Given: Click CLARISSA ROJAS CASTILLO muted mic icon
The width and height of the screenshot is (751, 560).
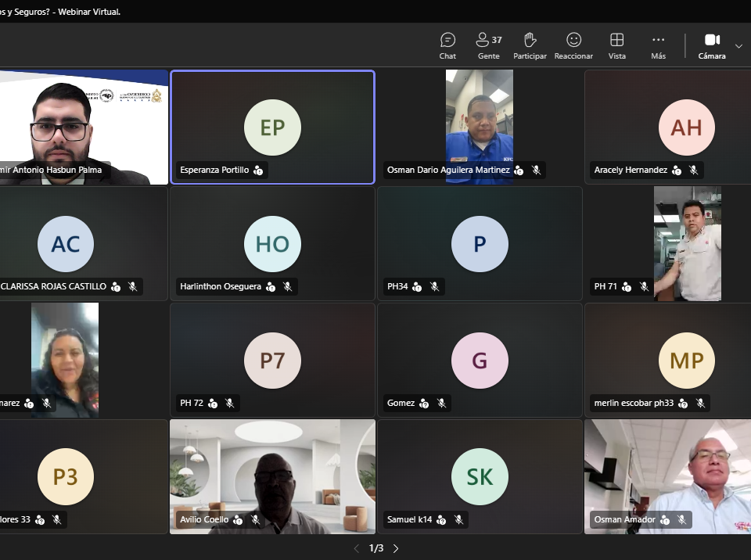Looking at the screenshot, I should [x=133, y=286].
